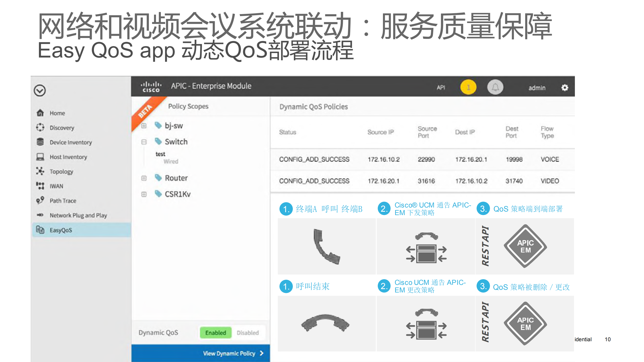
Task: Select the Path Trace tool
Action: (62, 201)
